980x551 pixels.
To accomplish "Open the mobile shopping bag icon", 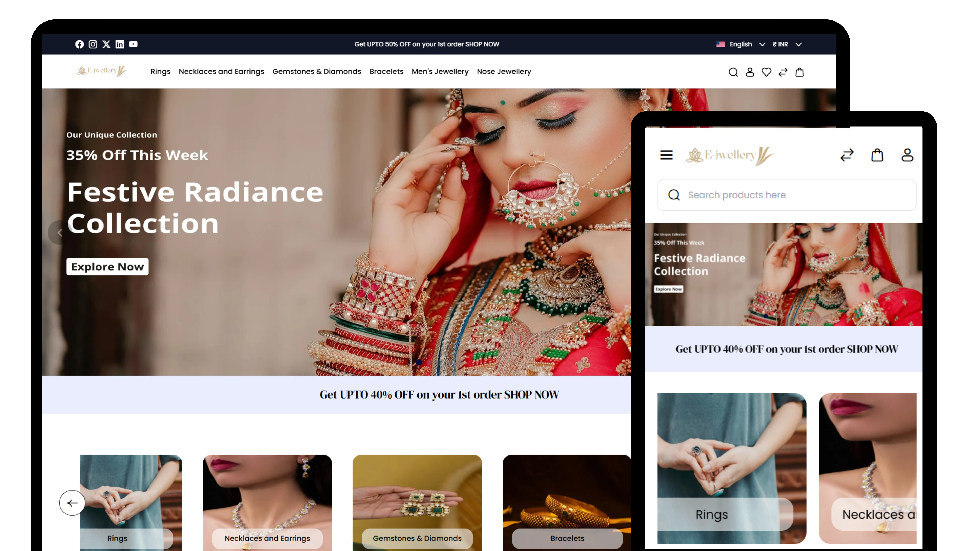I will tap(877, 155).
